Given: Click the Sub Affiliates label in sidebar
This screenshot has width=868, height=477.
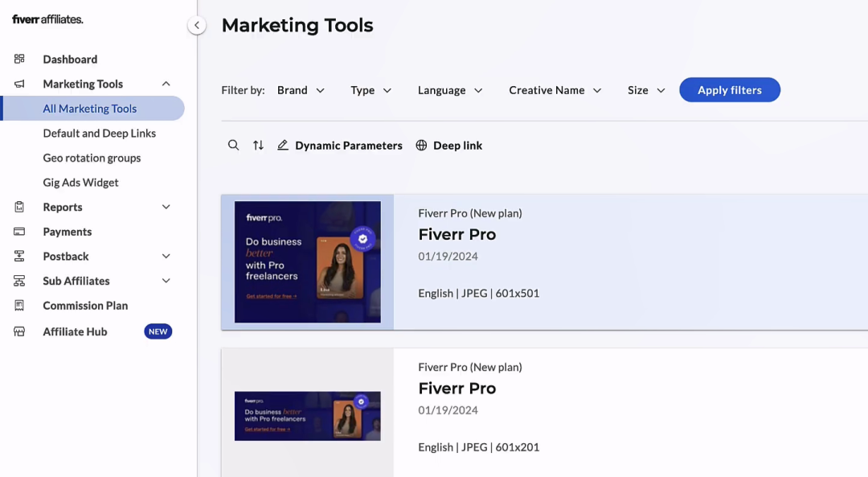Looking at the screenshot, I should click(76, 281).
